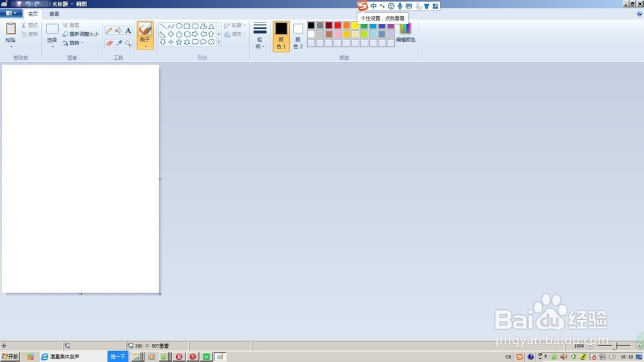This screenshot has height=362, width=644.
Task: Expand the 刷子 brushes dropdown arrow
Action: tap(146, 46)
